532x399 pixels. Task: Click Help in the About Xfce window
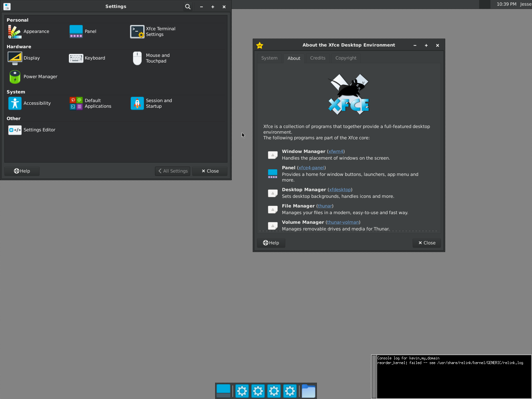pyautogui.click(x=271, y=243)
